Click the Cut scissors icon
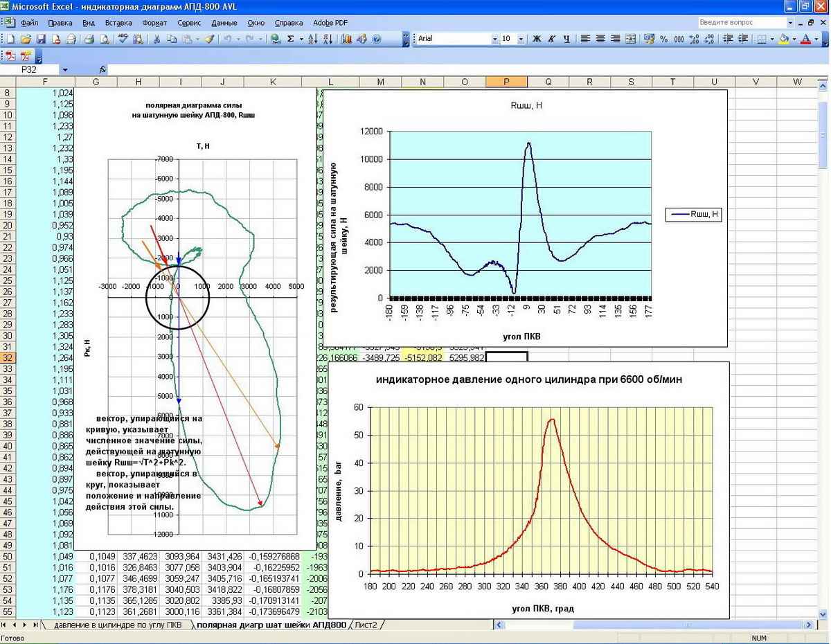This screenshot has height=644, width=831. (157, 39)
